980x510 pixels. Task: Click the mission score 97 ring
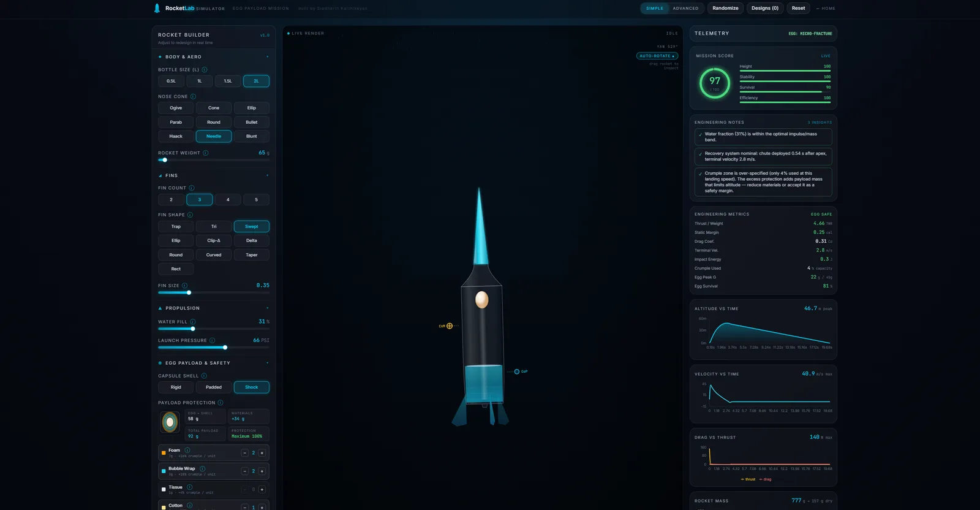pos(715,83)
